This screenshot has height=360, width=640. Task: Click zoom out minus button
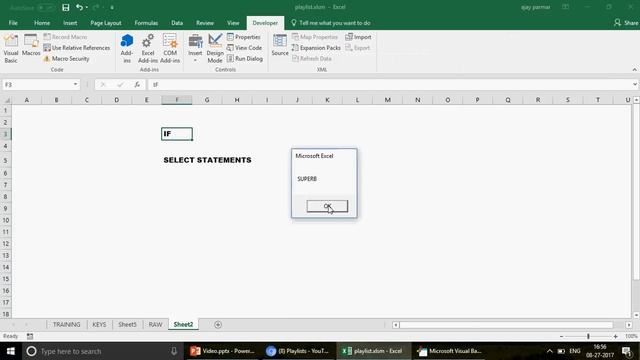(x=562, y=336)
